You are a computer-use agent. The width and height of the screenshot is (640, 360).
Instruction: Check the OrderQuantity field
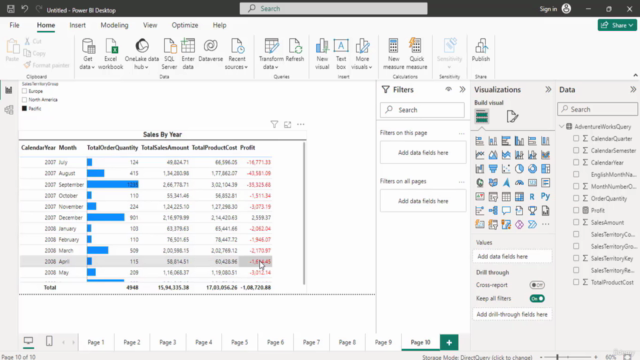click(x=576, y=198)
